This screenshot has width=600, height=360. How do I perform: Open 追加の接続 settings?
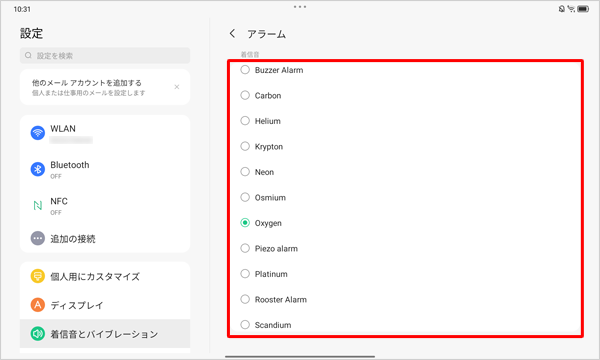tap(105, 238)
